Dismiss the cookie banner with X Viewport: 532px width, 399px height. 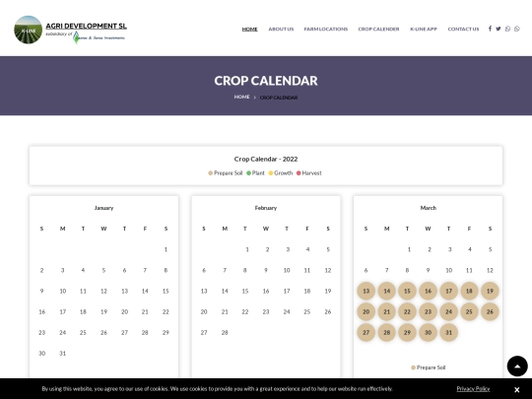point(516,389)
